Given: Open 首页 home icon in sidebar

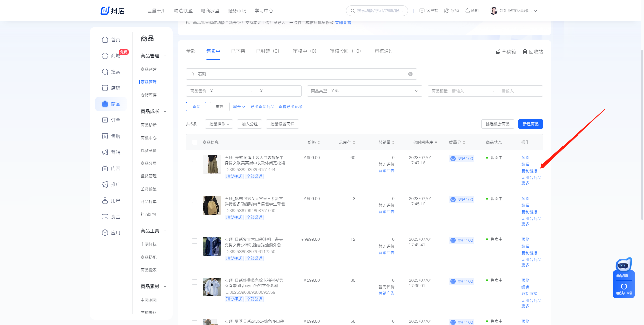Looking at the screenshot, I should 105,40.
